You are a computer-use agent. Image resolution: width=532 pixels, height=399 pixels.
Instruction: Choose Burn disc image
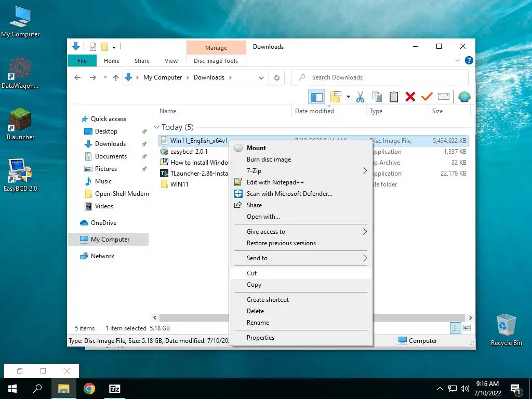pos(301,159)
